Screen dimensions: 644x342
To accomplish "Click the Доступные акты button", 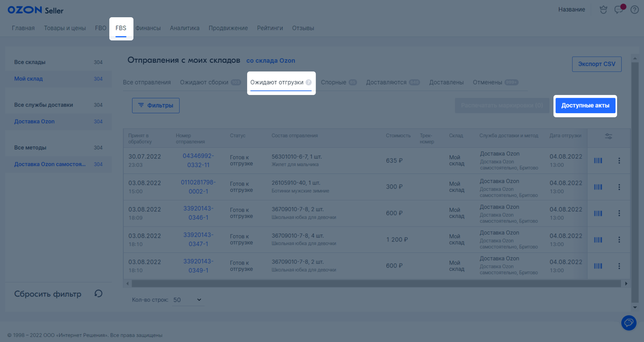I will pos(585,105).
